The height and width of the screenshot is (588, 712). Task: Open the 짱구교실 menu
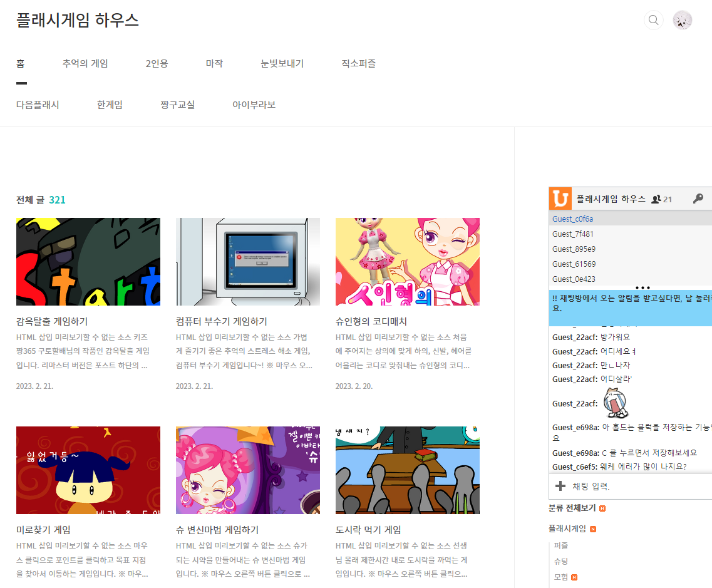point(178,105)
